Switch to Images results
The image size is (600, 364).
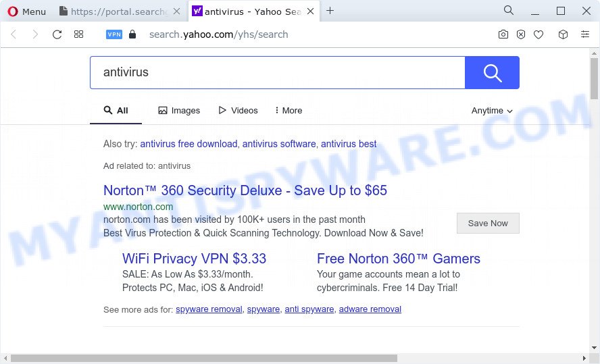179,111
